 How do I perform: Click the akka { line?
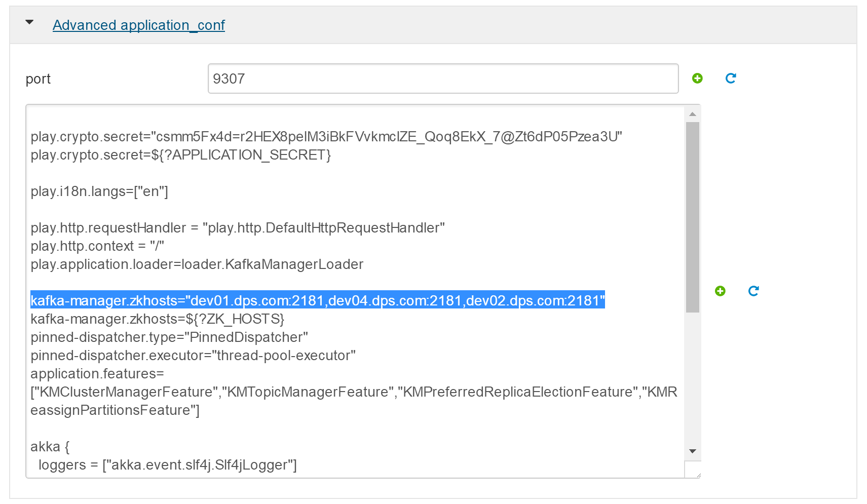click(50, 446)
